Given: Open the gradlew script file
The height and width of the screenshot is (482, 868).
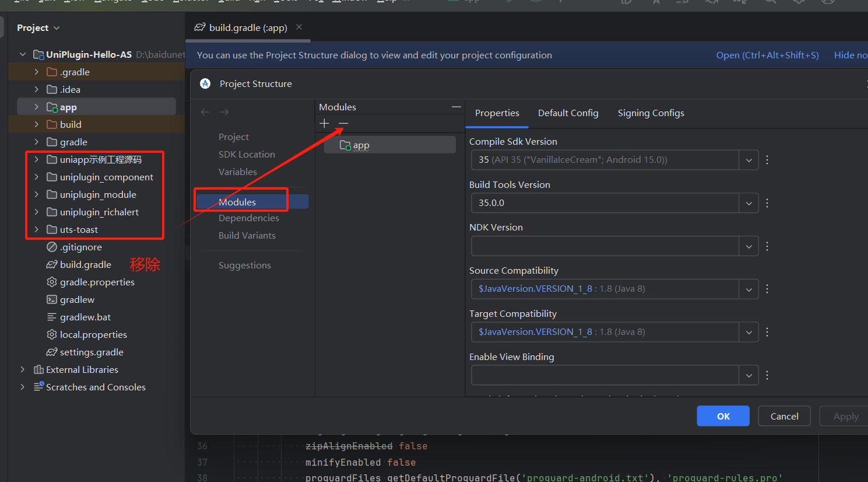Looking at the screenshot, I should click(71, 299).
